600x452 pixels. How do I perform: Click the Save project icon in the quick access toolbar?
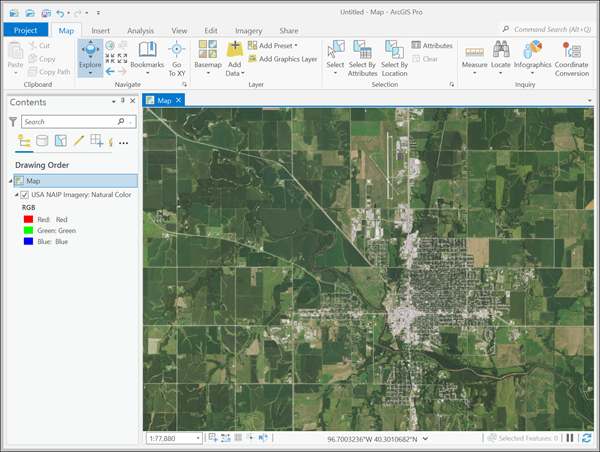(x=46, y=12)
